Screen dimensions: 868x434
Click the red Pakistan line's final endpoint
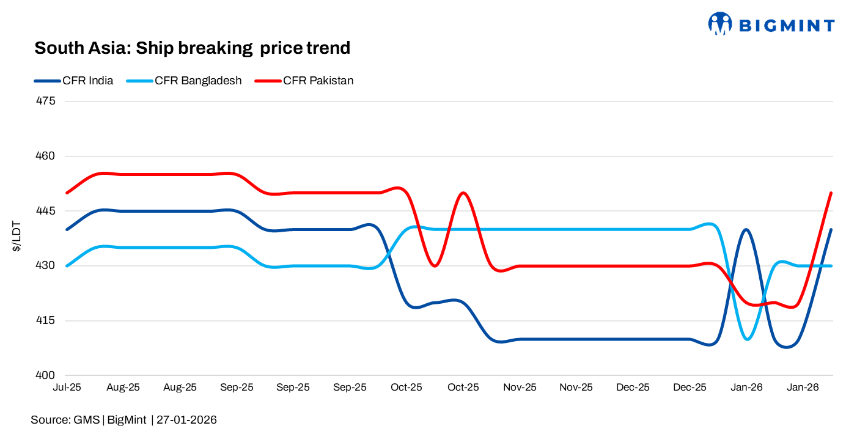coord(831,193)
